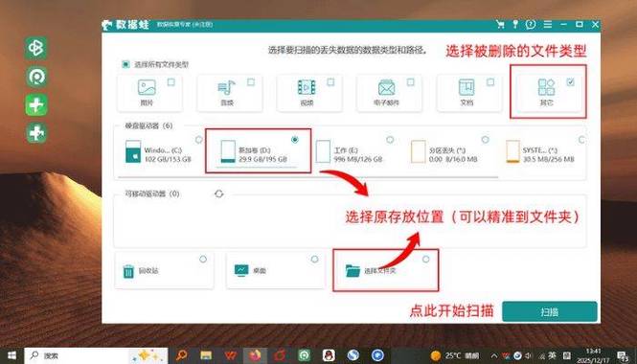Open the green circular arrow desktop icon

click(36, 77)
